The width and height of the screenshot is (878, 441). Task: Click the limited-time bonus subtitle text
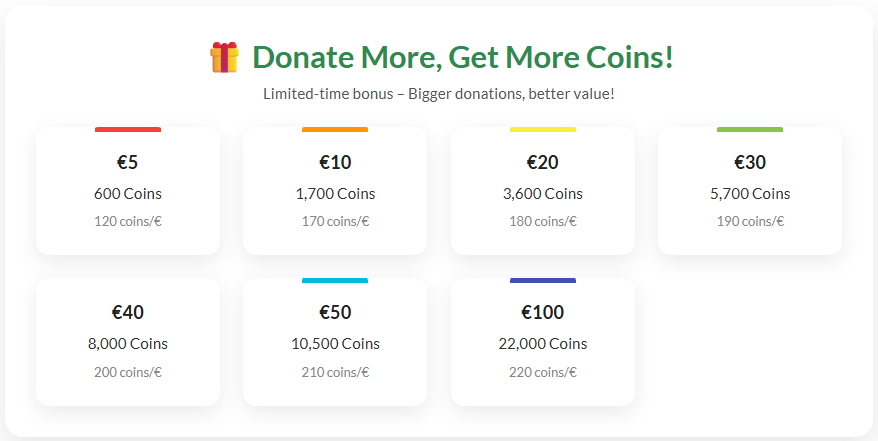tap(439, 94)
